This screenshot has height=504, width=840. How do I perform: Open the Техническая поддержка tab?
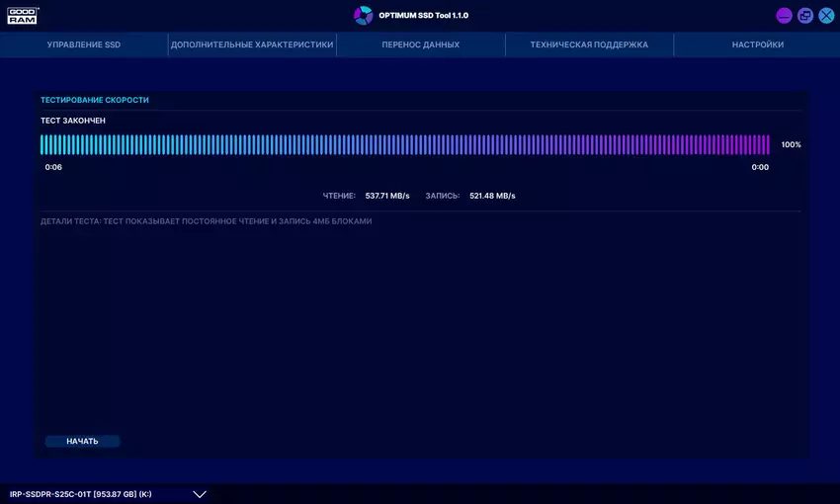point(589,44)
